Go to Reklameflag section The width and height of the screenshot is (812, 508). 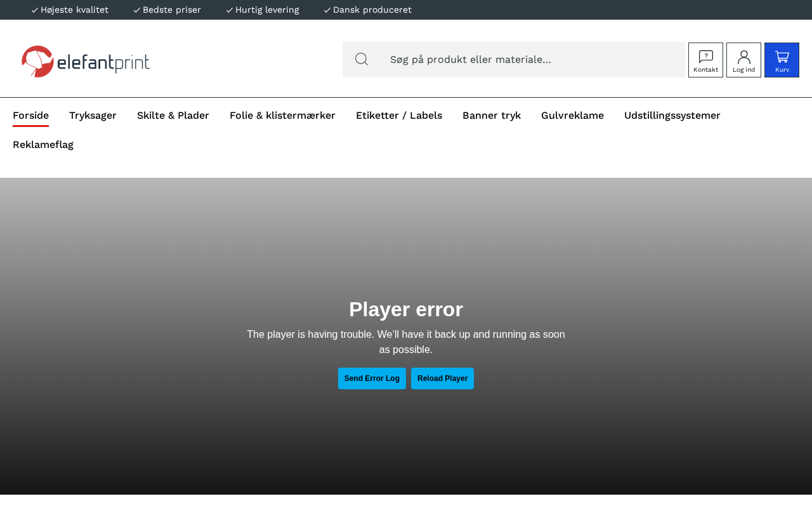[43, 145]
